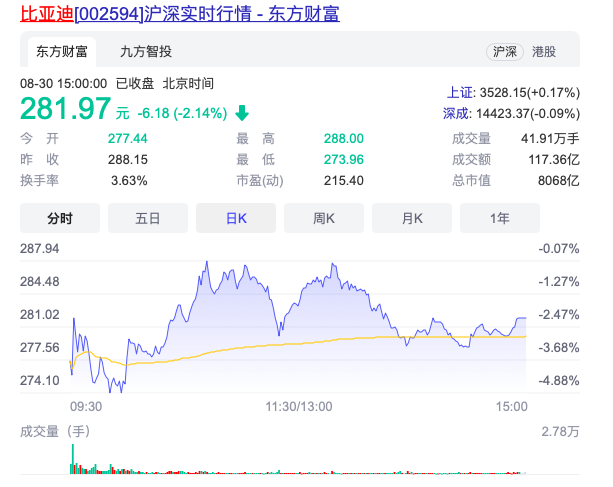
Task: Click the 274.10 price axis label
Action: tap(39, 380)
